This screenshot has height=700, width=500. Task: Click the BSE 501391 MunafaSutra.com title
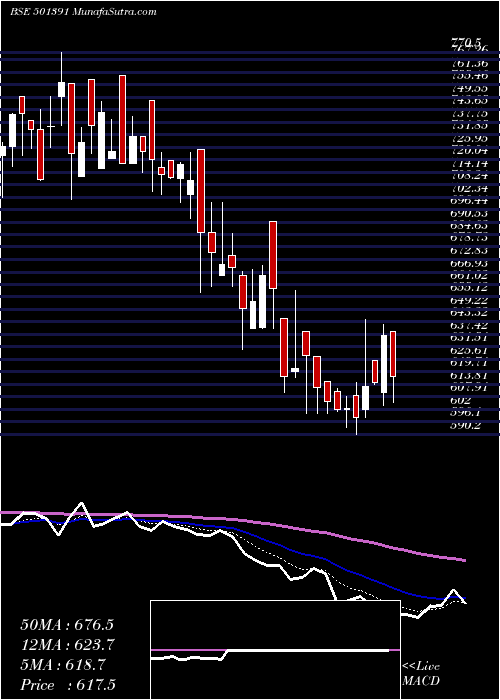[83, 12]
